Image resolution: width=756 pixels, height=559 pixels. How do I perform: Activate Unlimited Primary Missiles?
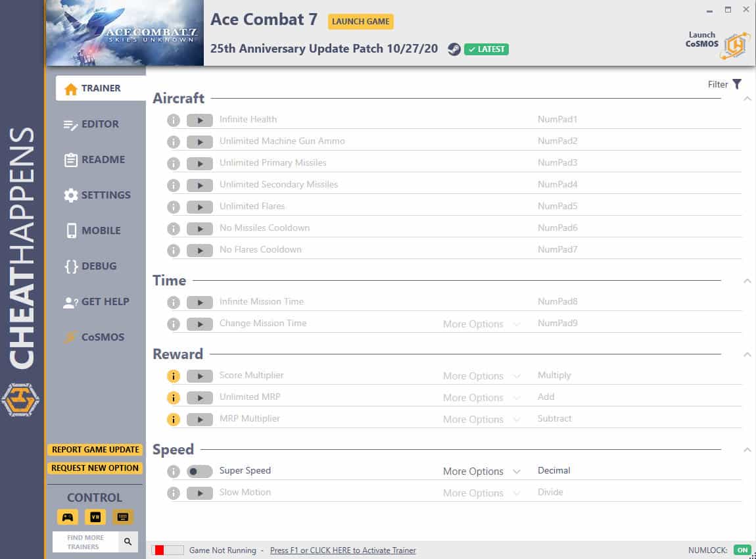tap(200, 164)
